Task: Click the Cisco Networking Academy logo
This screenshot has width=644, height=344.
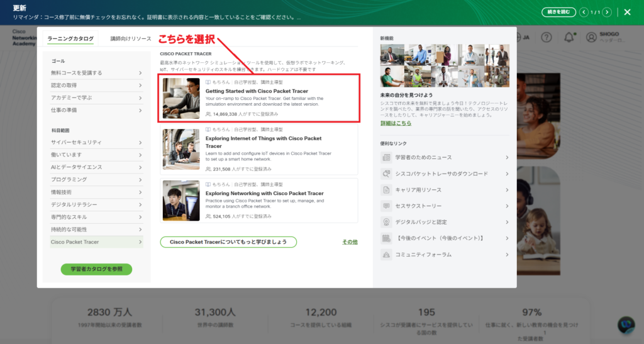Action: point(24,37)
